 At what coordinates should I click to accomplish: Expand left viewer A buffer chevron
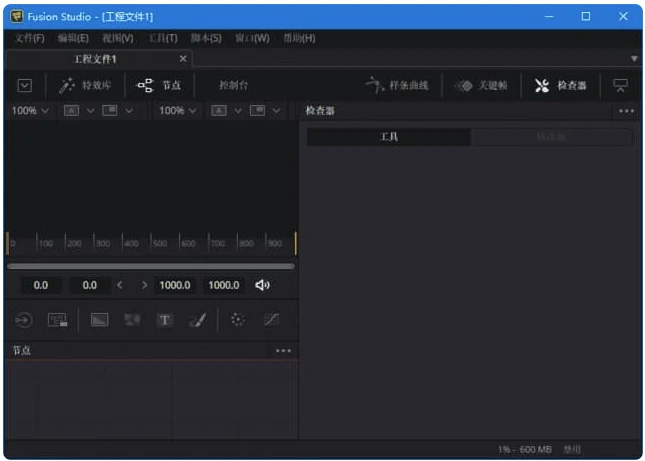tap(90, 111)
